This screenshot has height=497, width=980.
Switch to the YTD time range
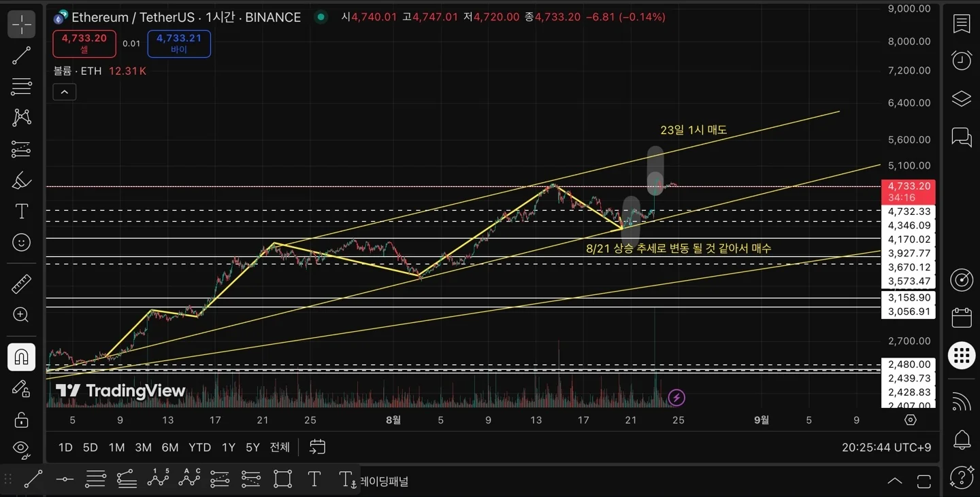[199, 447]
